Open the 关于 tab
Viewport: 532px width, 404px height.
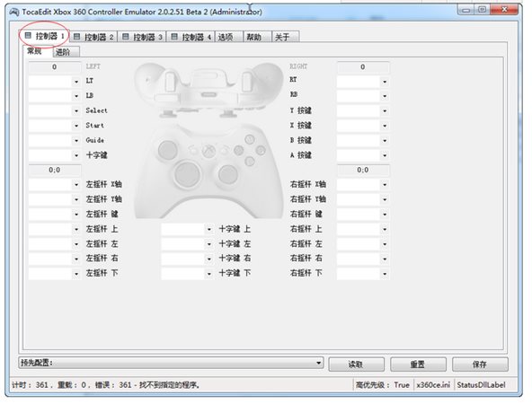coord(286,37)
